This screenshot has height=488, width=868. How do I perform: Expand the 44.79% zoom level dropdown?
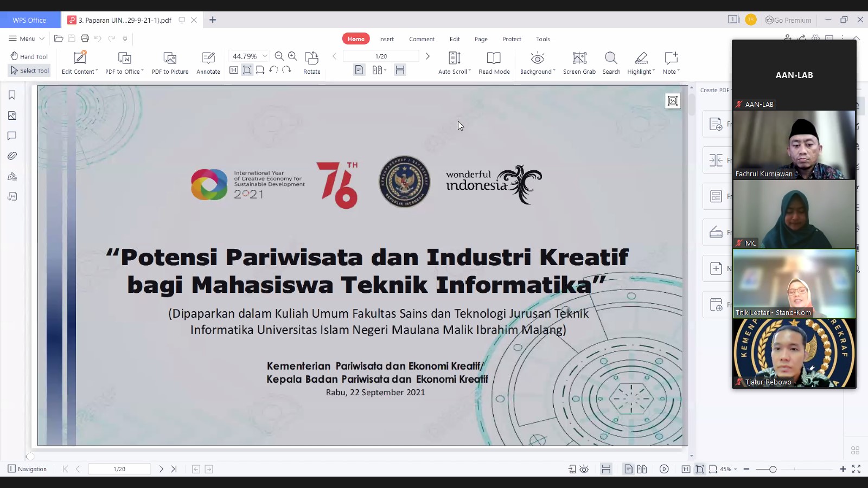[x=265, y=56]
